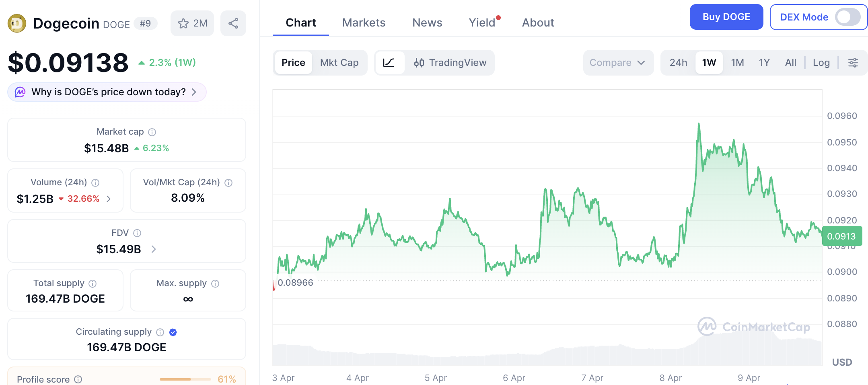Enable Log scale on chart

(821, 63)
